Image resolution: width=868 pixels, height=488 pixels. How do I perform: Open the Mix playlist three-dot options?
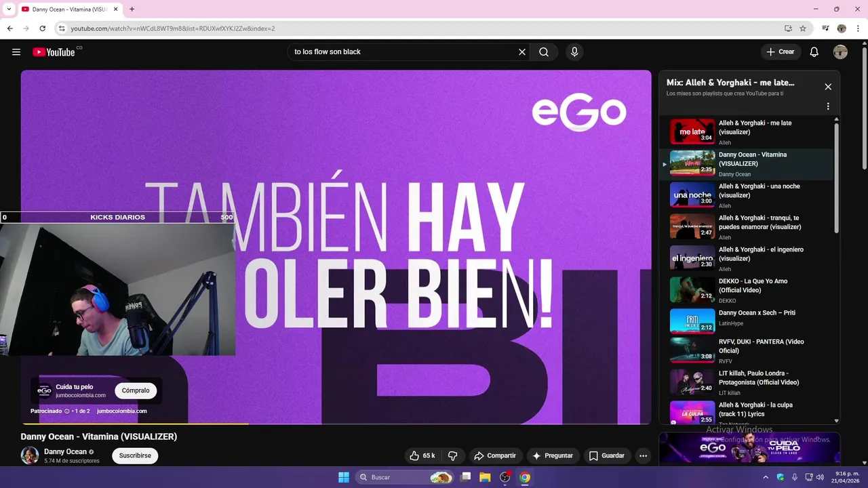(828, 106)
